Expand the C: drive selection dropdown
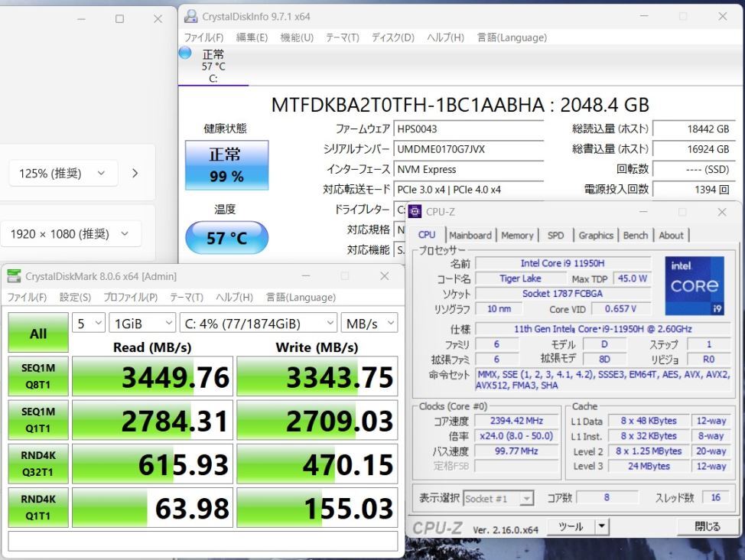This screenshot has width=745, height=560. [258, 324]
